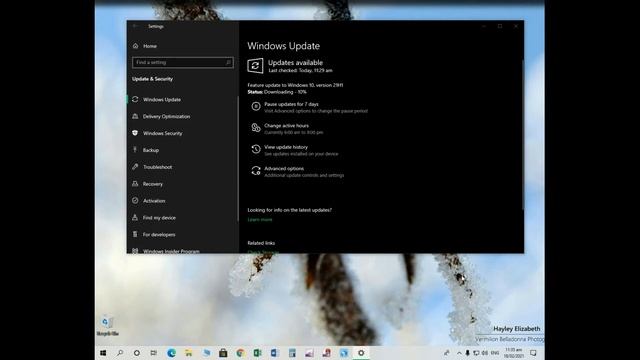
Task: Click the Status: Downloading text
Action: [277, 92]
